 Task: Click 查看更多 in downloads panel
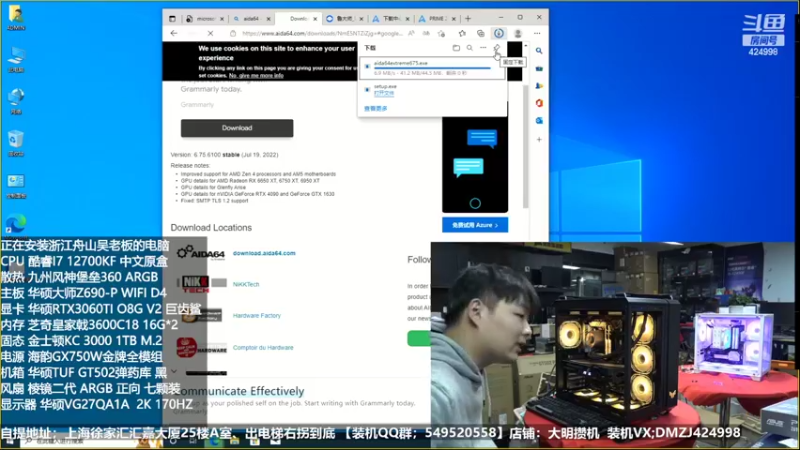click(x=376, y=108)
